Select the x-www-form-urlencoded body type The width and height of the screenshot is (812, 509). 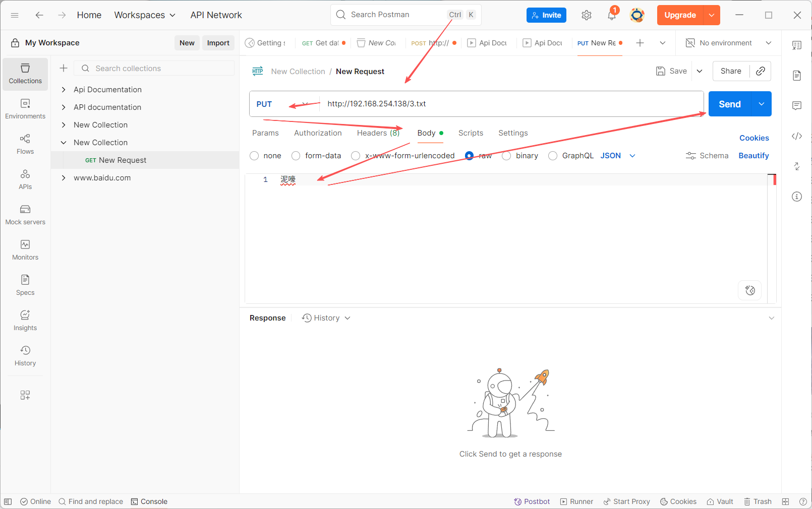(x=356, y=156)
